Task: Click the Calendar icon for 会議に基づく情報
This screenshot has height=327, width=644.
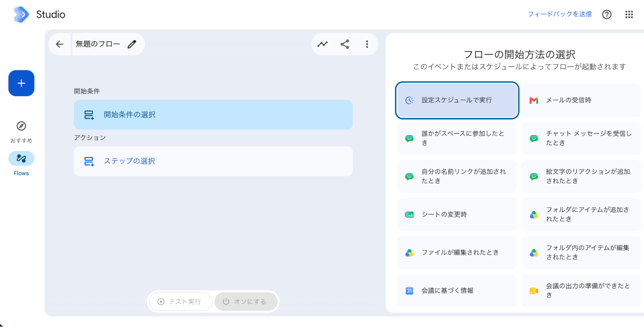Action: [409, 291]
